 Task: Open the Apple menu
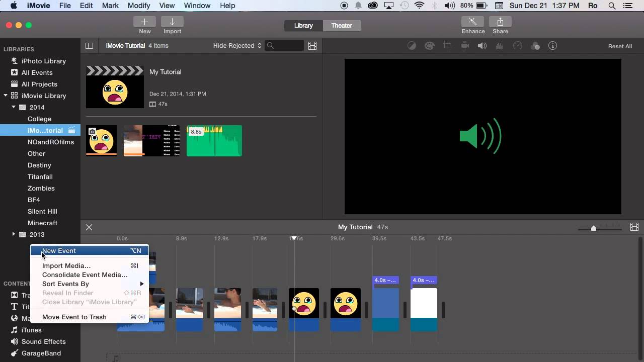pos(14,6)
